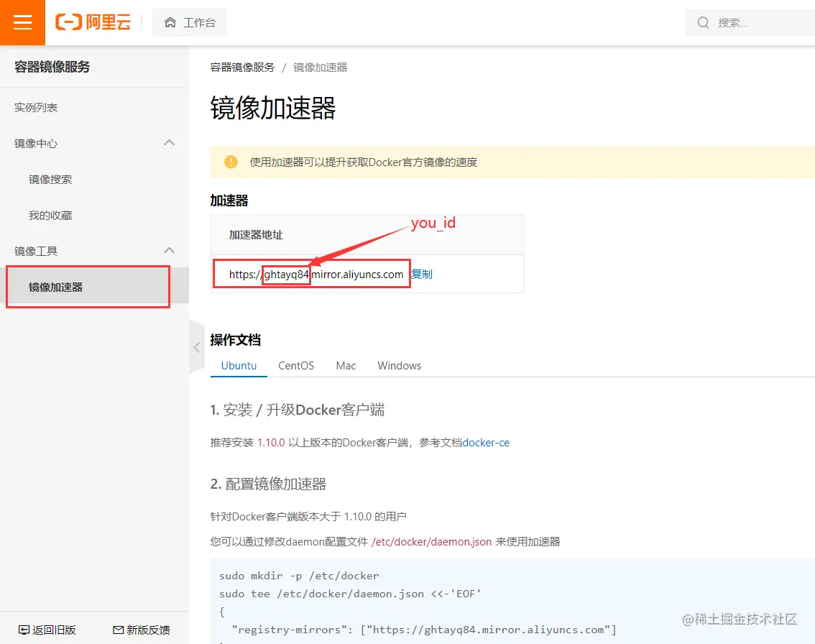This screenshot has height=644, width=815.
Task: Click the 容器镜像服务 sidebar title
Action: pyautogui.click(x=52, y=67)
